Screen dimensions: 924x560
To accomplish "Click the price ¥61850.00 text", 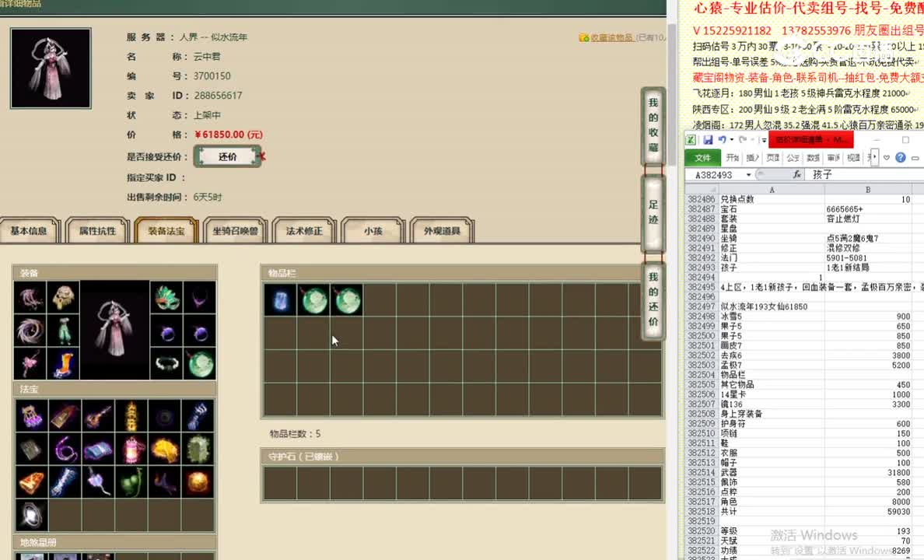I will pyautogui.click(x=229, y=135).
